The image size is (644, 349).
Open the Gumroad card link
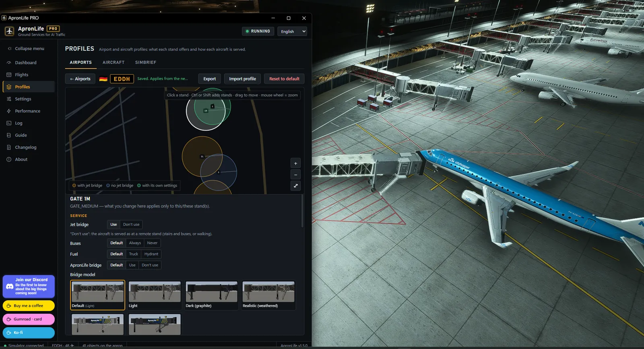29,319
